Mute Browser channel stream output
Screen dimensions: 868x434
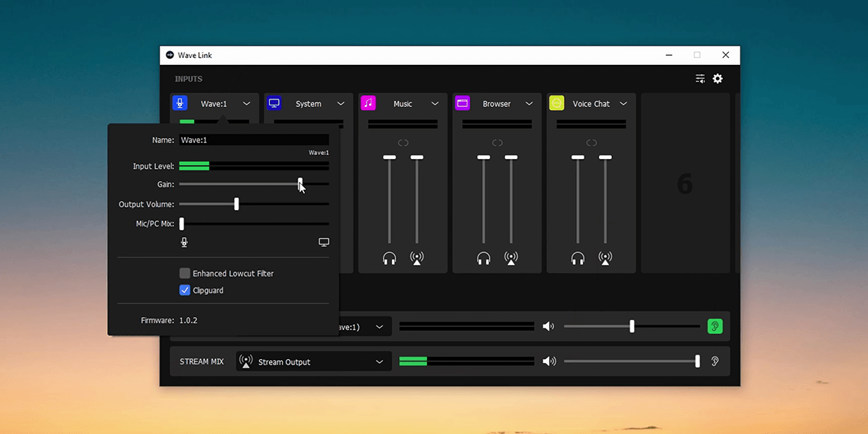coord(511,258)
